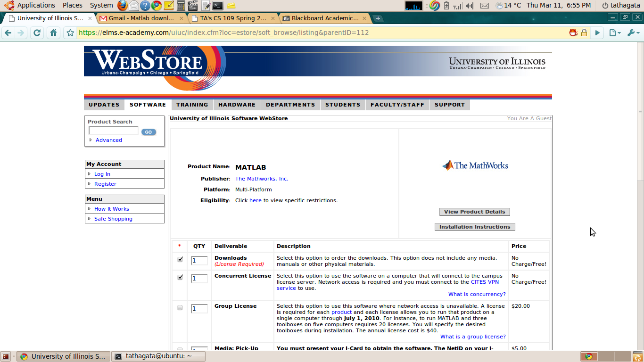Image resolution: width=644 pixels, height=362 pixels.
Task: Click the Show Desktop button in bottom panel
Action: click(6, 356)
